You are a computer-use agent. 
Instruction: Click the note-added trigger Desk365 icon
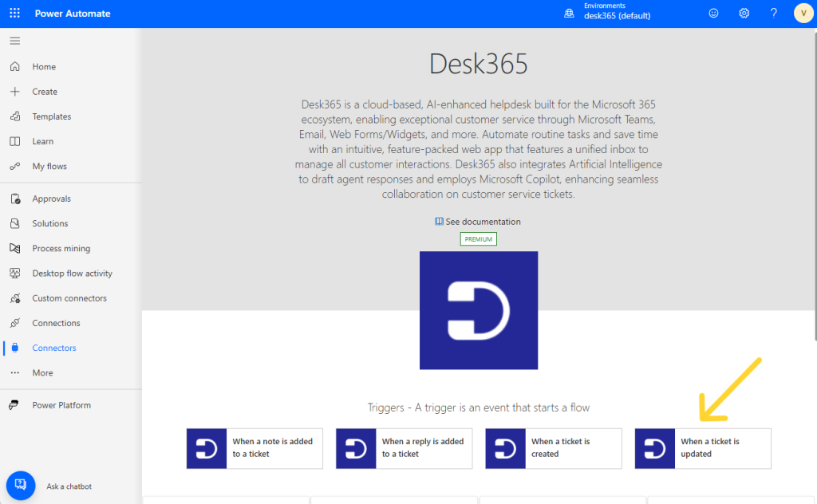click(x=207, y=449)
